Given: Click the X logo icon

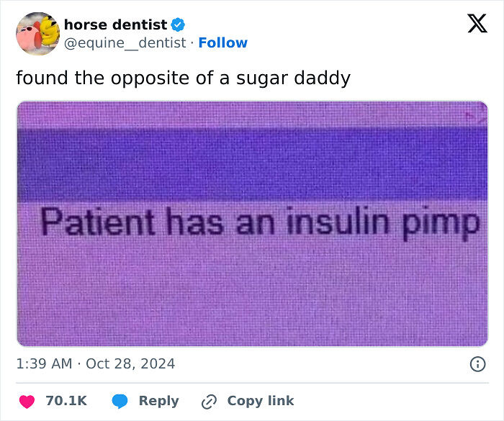Looking at the screenshot, I should (477, 24).
